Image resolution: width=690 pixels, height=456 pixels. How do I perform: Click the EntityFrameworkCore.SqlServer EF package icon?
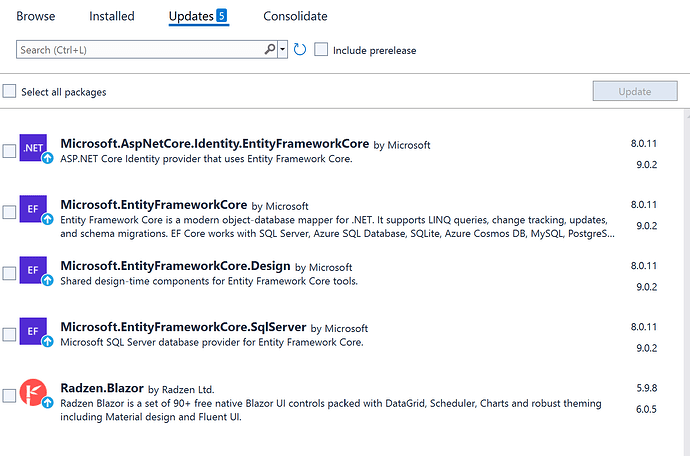(33, 331)
